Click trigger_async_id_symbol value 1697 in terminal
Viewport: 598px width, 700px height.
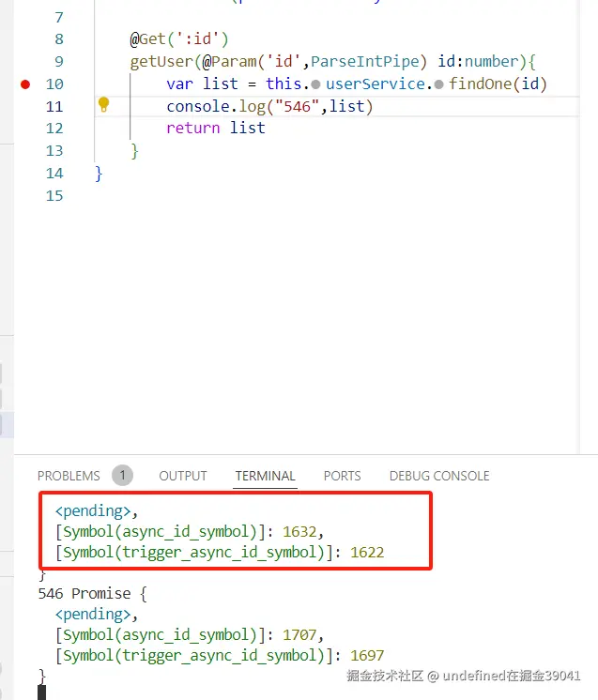coord(367,656)
